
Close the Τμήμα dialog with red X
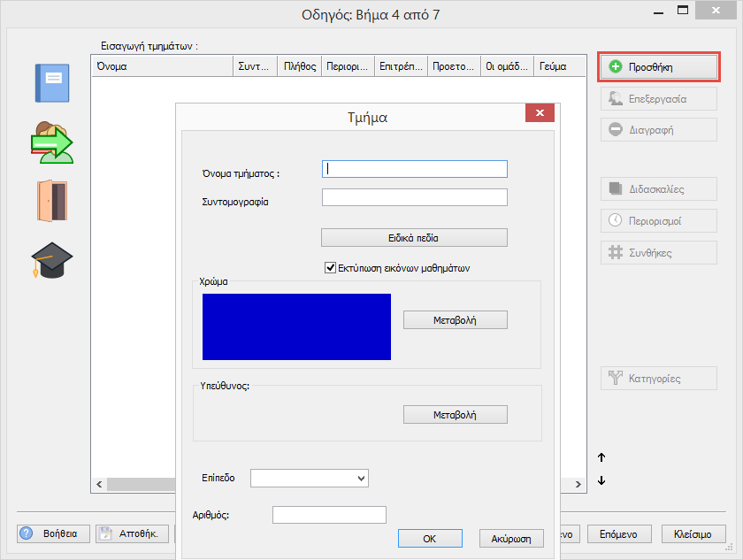click(540, 113)
